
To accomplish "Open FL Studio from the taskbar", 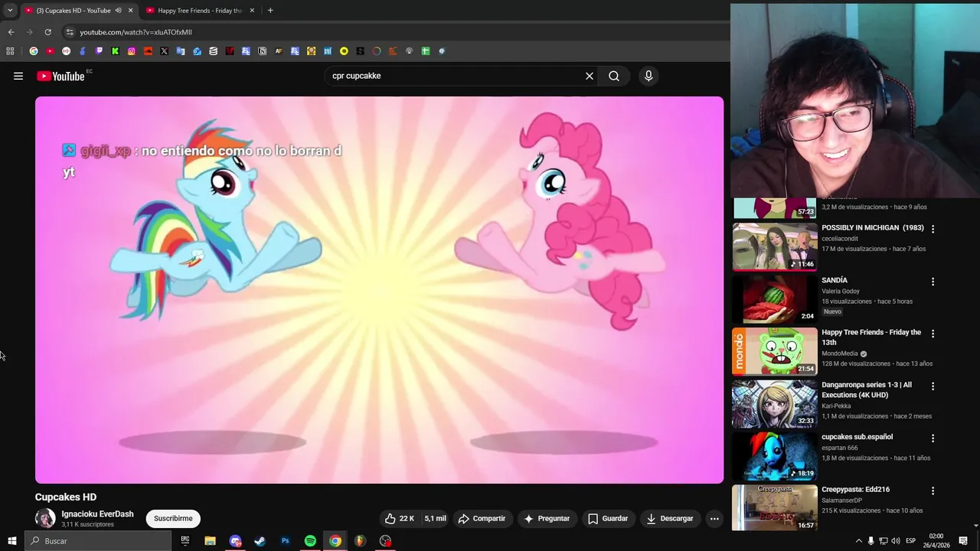I will (360, 541).
